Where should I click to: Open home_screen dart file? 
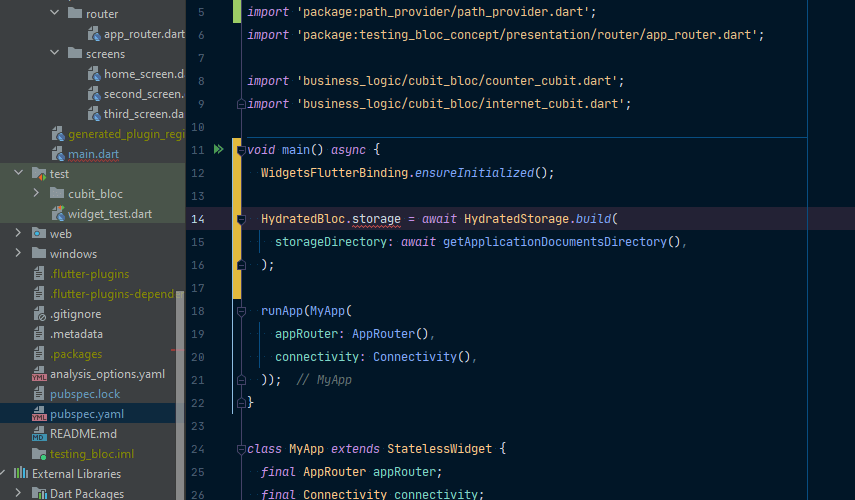(144, 74)
